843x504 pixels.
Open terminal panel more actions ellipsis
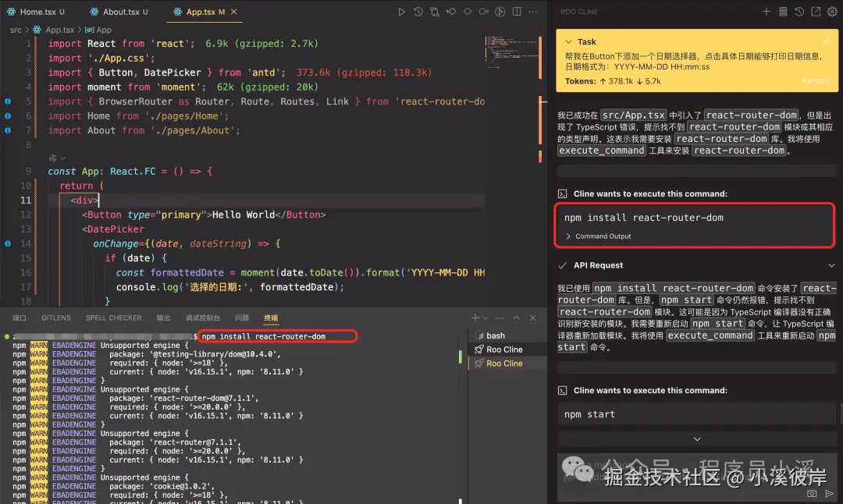pyautogui.click(x=500, y=318)
